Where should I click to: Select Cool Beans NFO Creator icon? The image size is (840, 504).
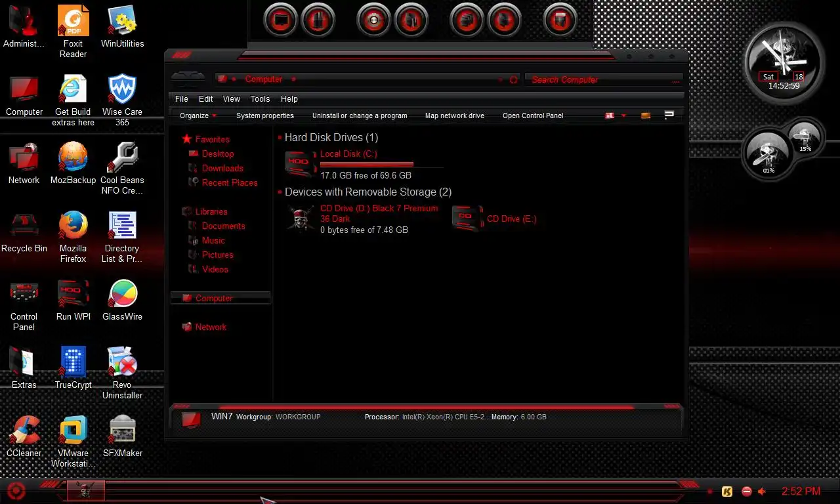coord(122,169)
